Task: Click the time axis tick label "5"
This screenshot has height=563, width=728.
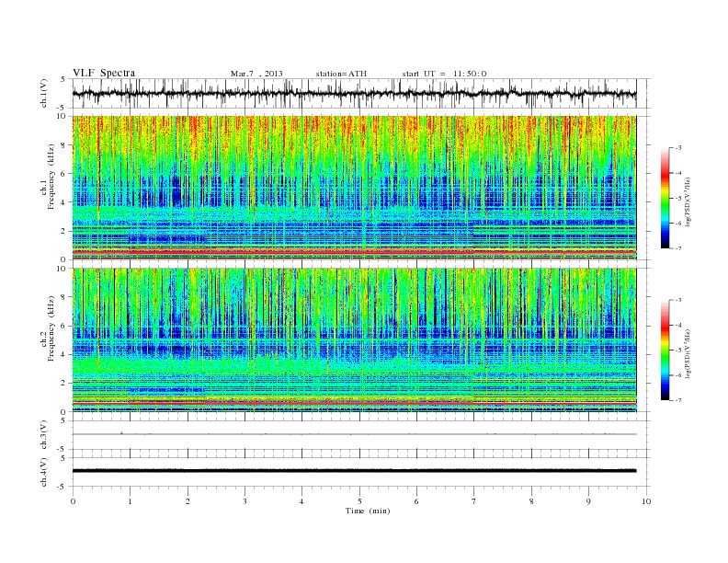Action: coord(359,501)
